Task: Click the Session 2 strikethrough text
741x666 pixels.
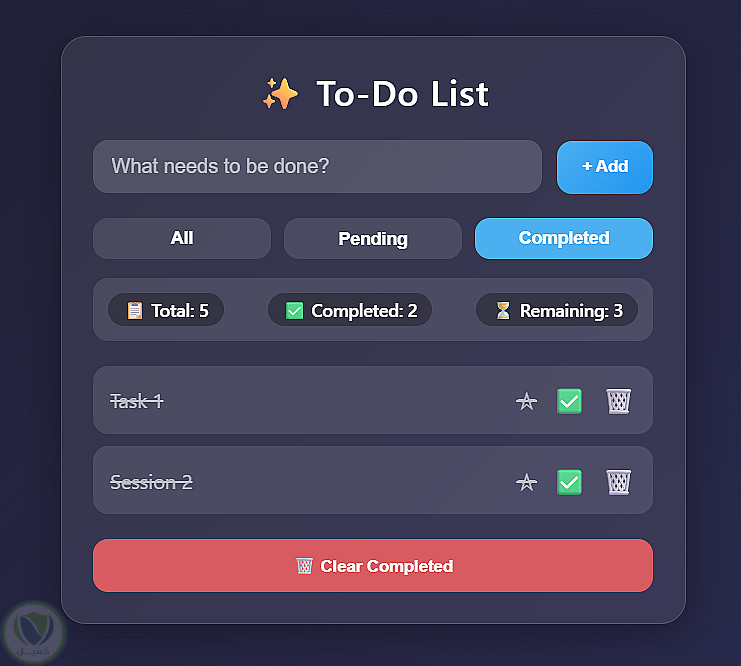Action: (x=151, y=482)
